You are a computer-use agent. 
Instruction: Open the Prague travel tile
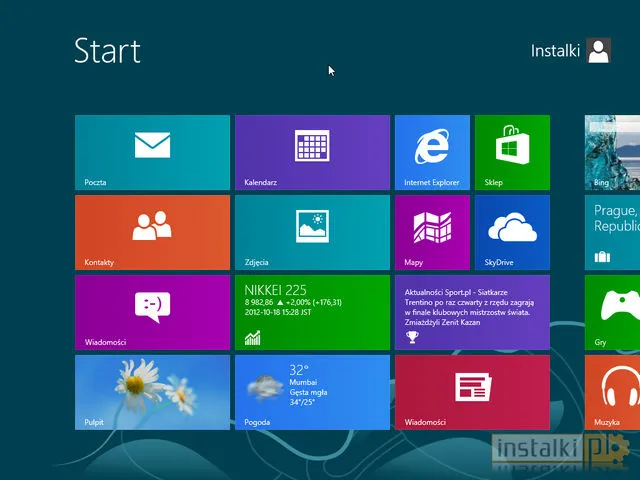[x=612, y=232]
